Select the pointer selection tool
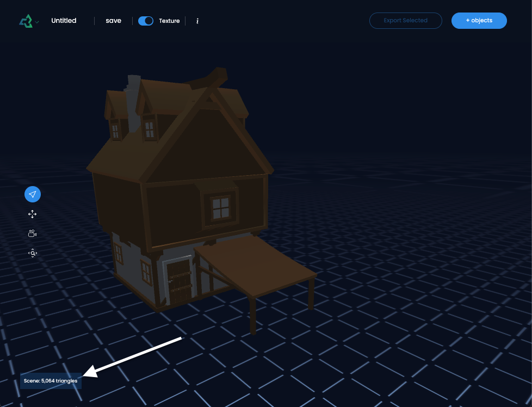Viewport: 532px width, 407px height. pos(33,194)
